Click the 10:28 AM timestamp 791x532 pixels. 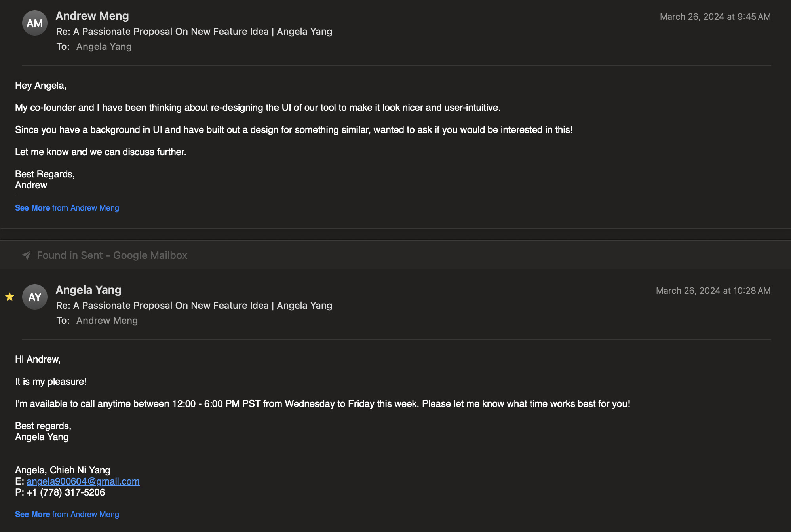click(713, 291)
